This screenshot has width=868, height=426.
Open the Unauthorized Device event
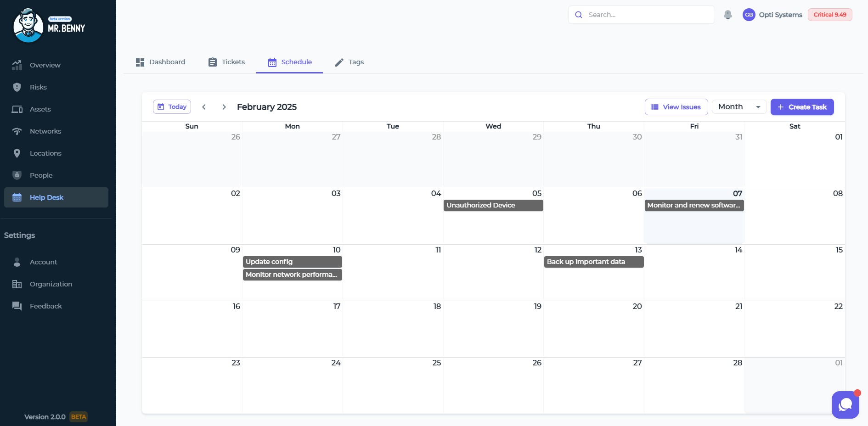pos(493,205)
